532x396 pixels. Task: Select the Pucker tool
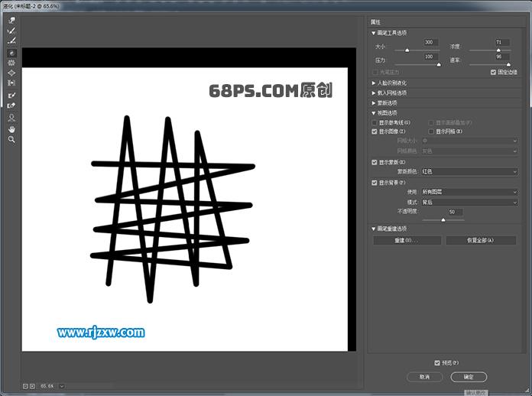tap(11, 63)
